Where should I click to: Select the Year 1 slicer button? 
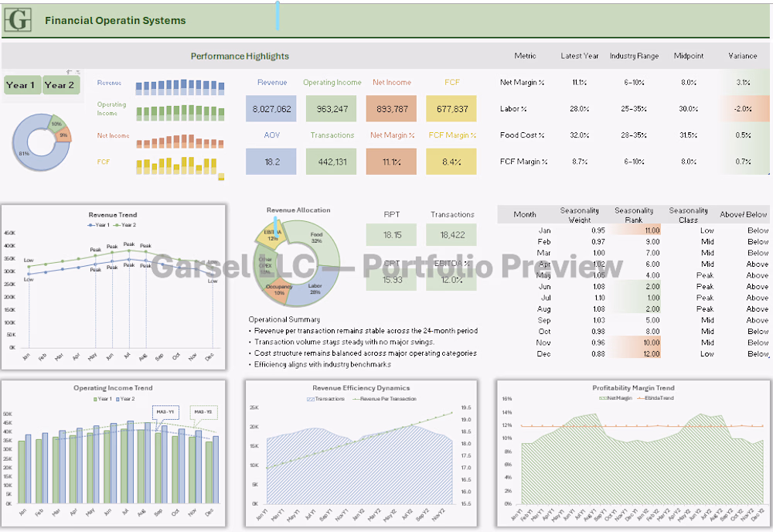[x=22, y=85]
